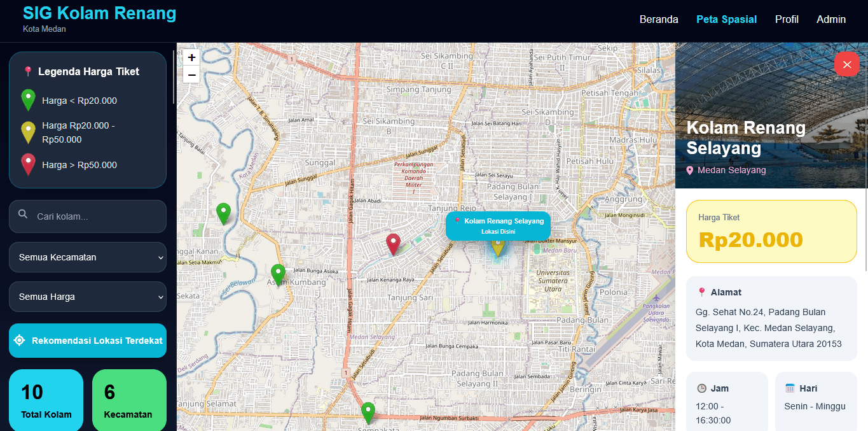Focus the Cari kolam search field
This screenshot has height=431, width=868.
coord(88,216)
